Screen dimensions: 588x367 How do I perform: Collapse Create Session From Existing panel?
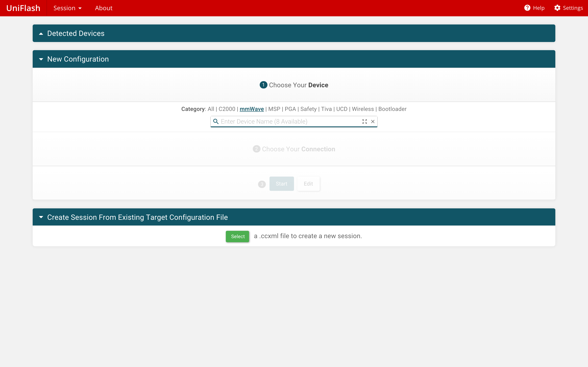click(41, 217)
